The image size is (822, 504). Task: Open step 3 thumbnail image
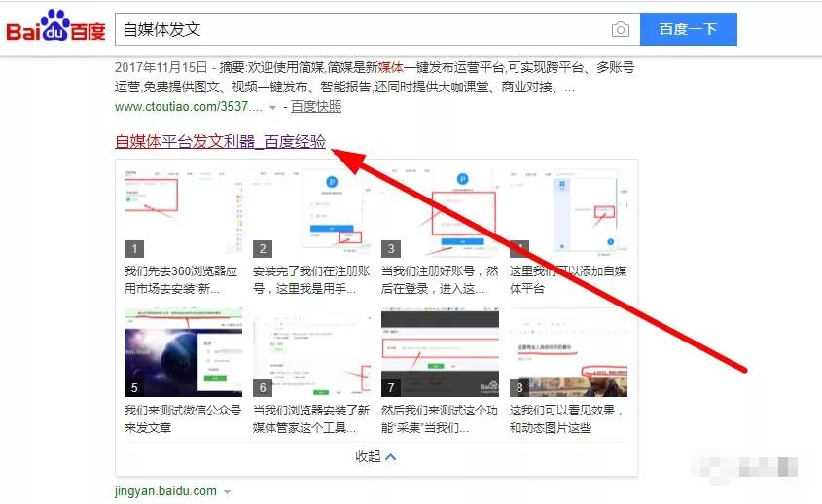pos(441,213)
